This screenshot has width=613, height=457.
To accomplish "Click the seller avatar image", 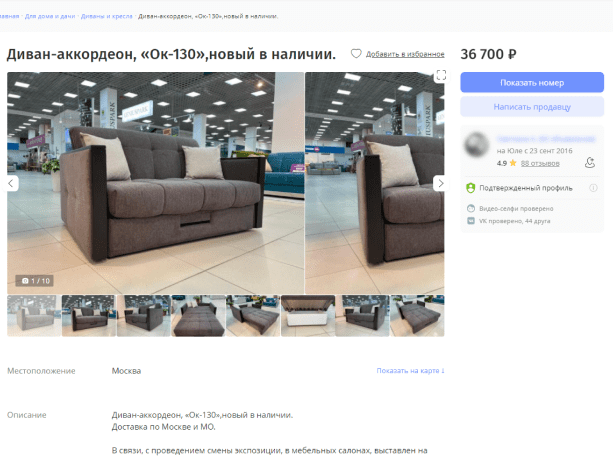I will 476,145.
